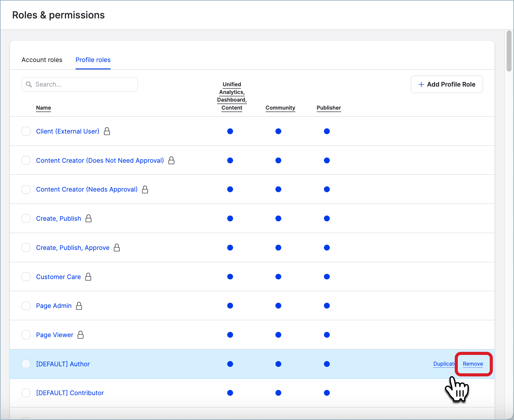Click the lock icon beside Customer Care

click(88, 277)
